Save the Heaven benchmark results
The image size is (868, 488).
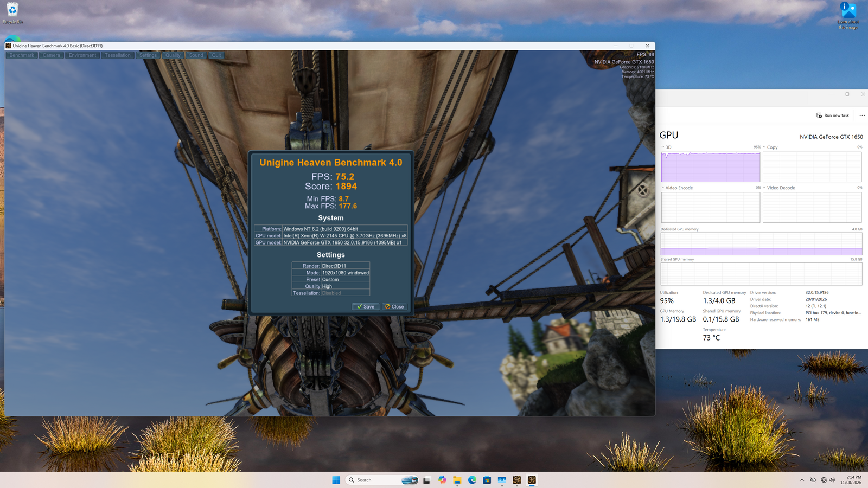click(366, 307)
